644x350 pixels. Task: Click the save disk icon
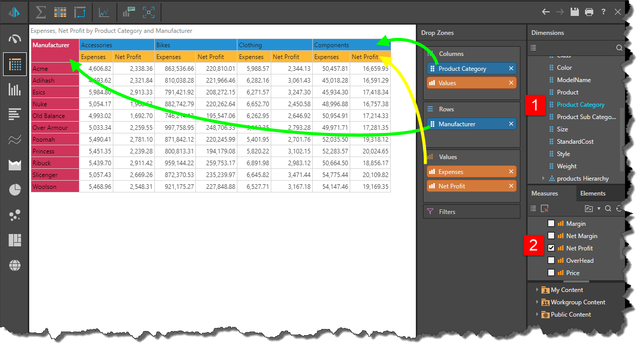point(575,12)
